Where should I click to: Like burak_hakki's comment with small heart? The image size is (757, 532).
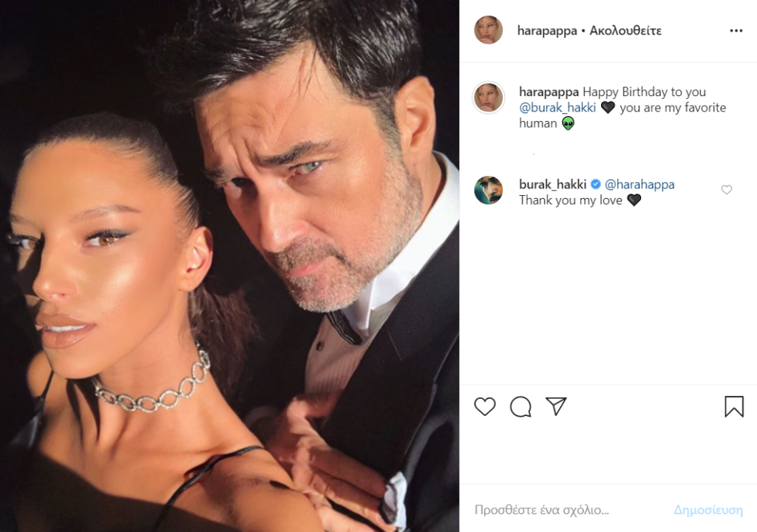[727, 190]
